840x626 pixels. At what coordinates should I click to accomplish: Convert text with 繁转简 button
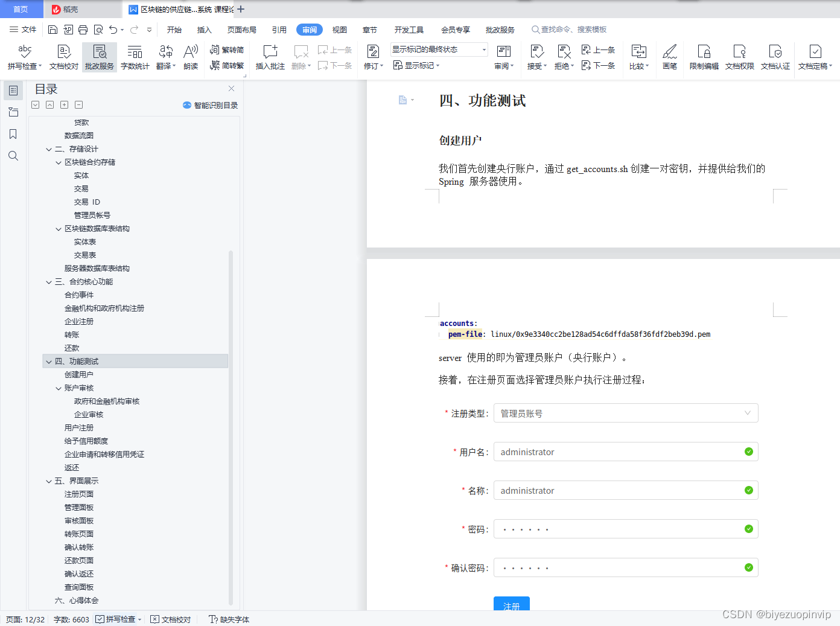(227, 50)
